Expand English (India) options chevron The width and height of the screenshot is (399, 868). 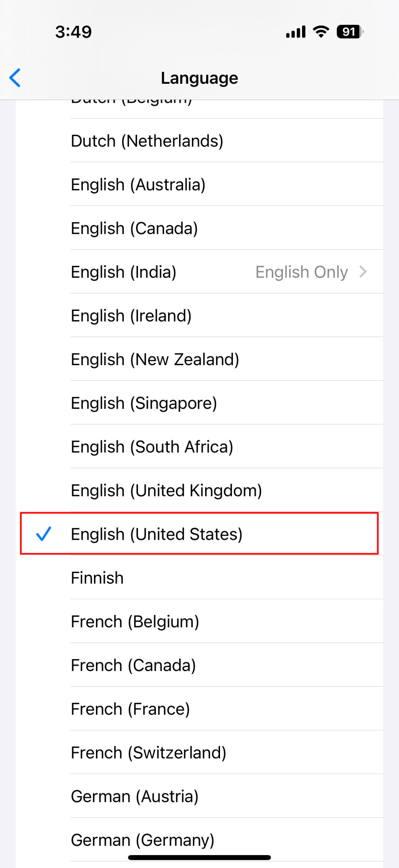363,272
